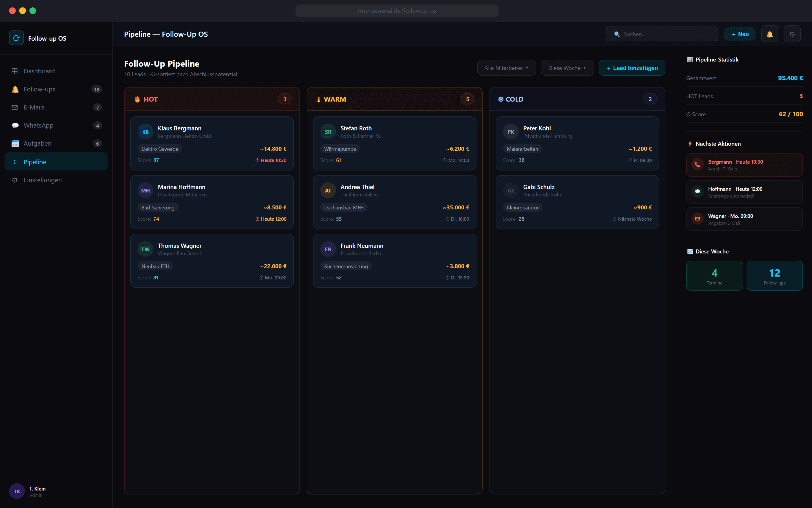
Task: Click the WhatsApp speech bubble sidebar icon
Action: pyautogui.click(x=15, y=125)
